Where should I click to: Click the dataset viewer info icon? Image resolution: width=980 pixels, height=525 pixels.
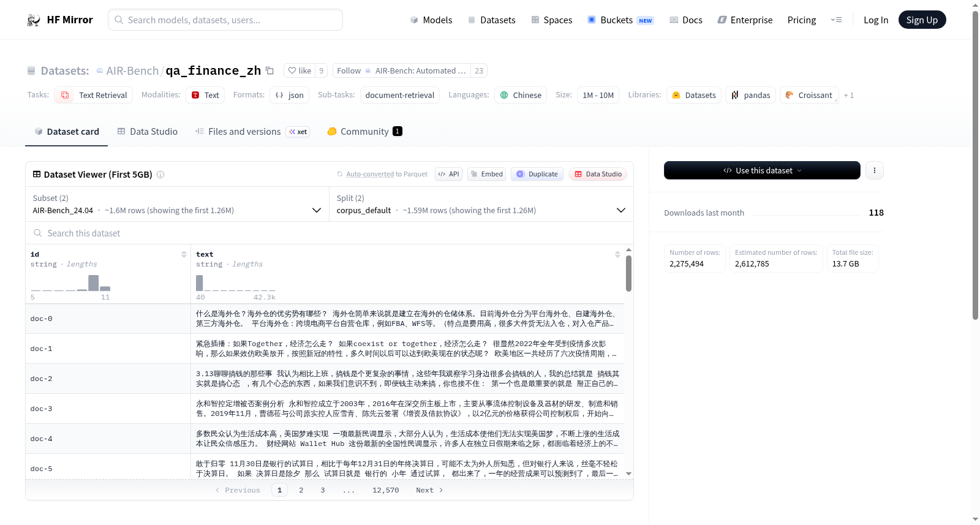[x=160, y=175]
